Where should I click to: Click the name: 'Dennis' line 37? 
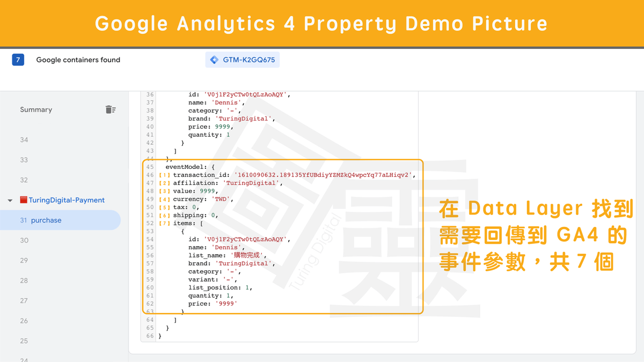(x=217, y=102)
